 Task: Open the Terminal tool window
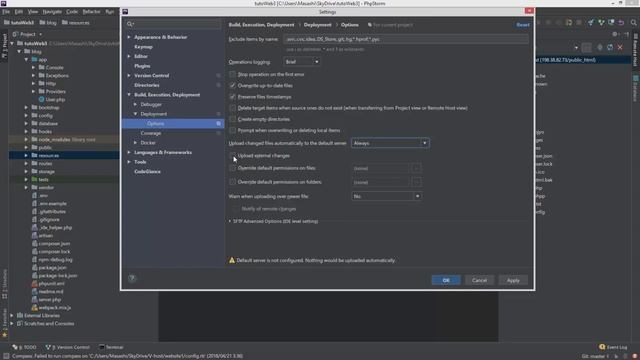[111, 347]
